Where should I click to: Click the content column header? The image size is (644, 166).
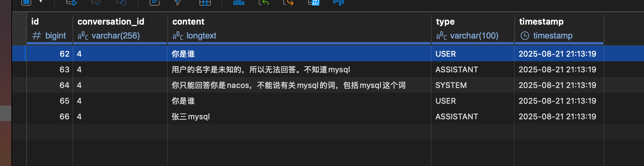pyautogui.click(x=188, y=21)
